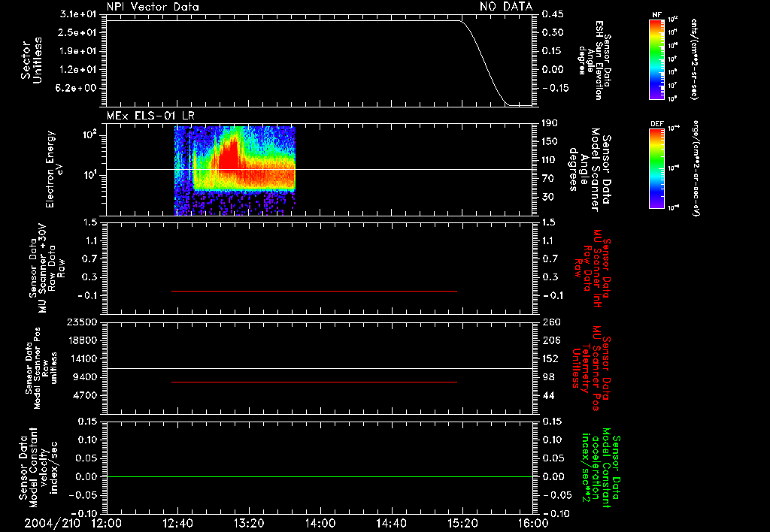Click the '3.1e+01' sector tick value
This screenshot has height=532, width=770.
pos(78,14)
